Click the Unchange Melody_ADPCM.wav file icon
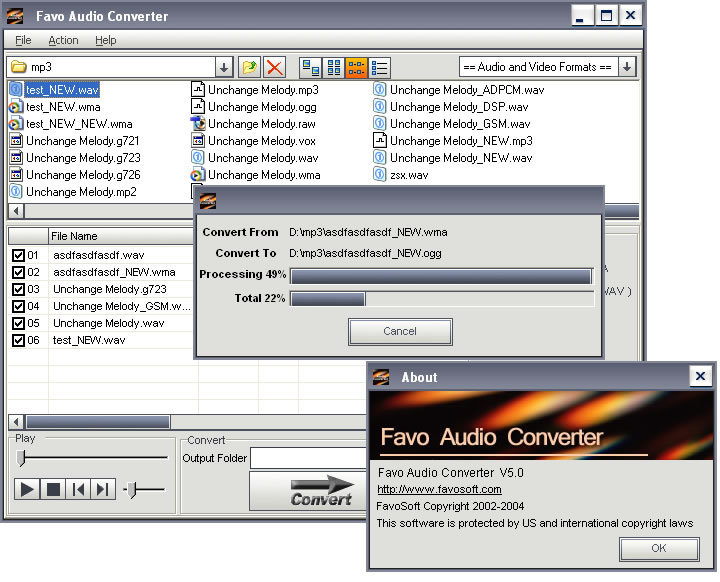 pos(379,90)
